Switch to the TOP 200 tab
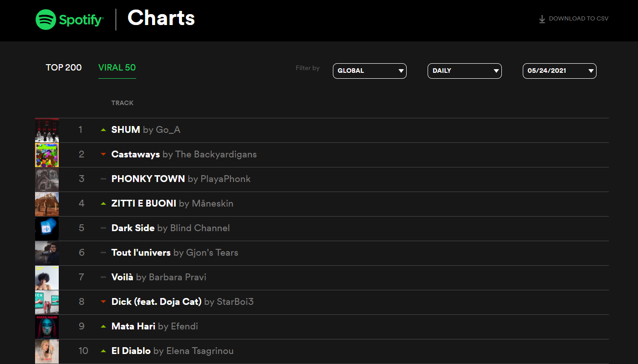 64,68
